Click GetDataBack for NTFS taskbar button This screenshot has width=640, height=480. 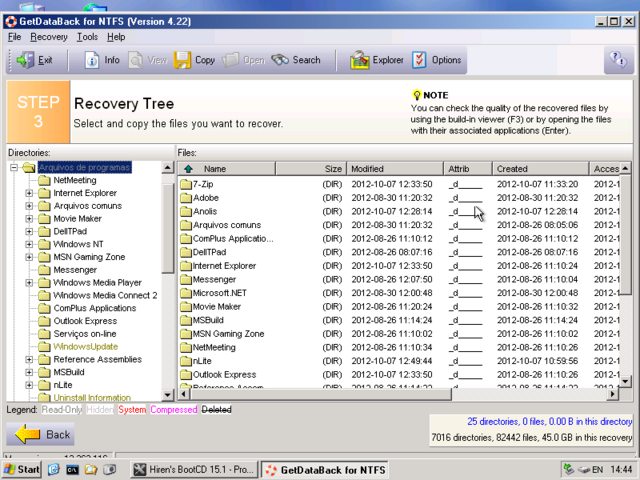(x=324, y=469)
